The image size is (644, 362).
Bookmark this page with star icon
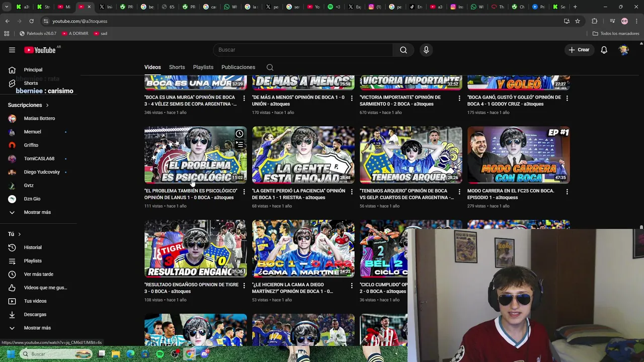(578, 21)
